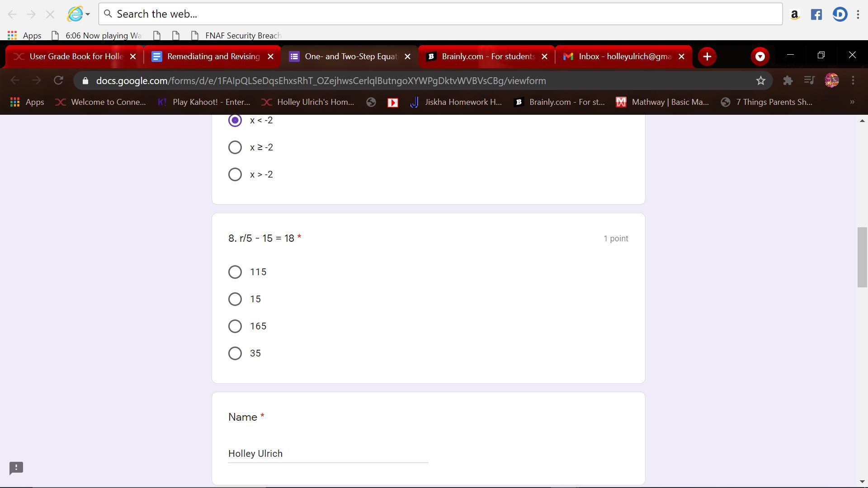Click the Name text input field
Screen dimensions: 868x488
point(328,453)
